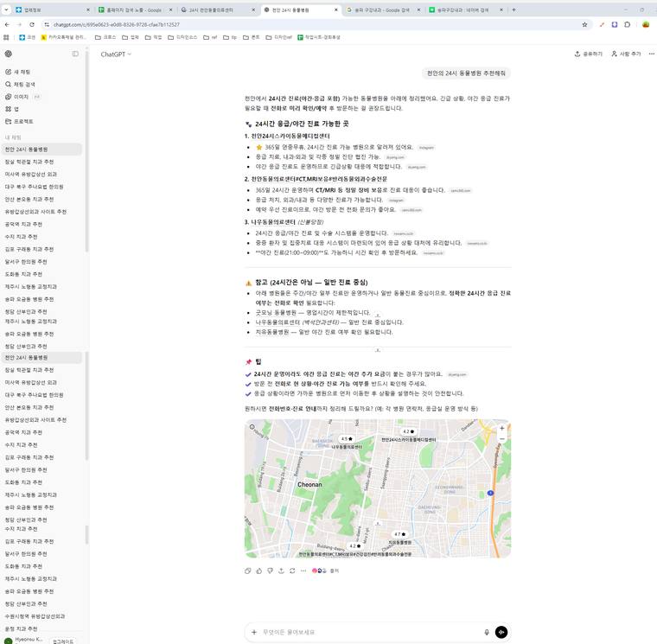657x644 pixels.
Task: Open 프로젝트 in the sidebar
Action: [19, 122]
